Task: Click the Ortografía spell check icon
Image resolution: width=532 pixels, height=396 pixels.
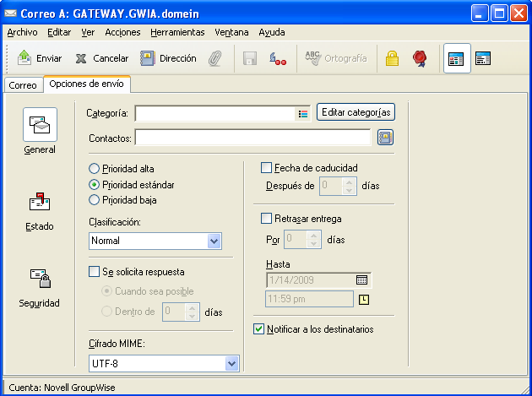Action: pos(312,58)
